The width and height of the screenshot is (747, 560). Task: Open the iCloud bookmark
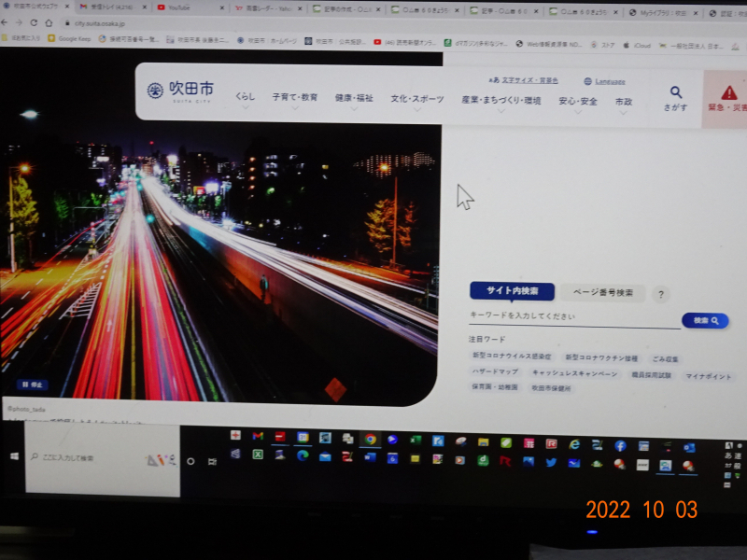pos(638,45)
